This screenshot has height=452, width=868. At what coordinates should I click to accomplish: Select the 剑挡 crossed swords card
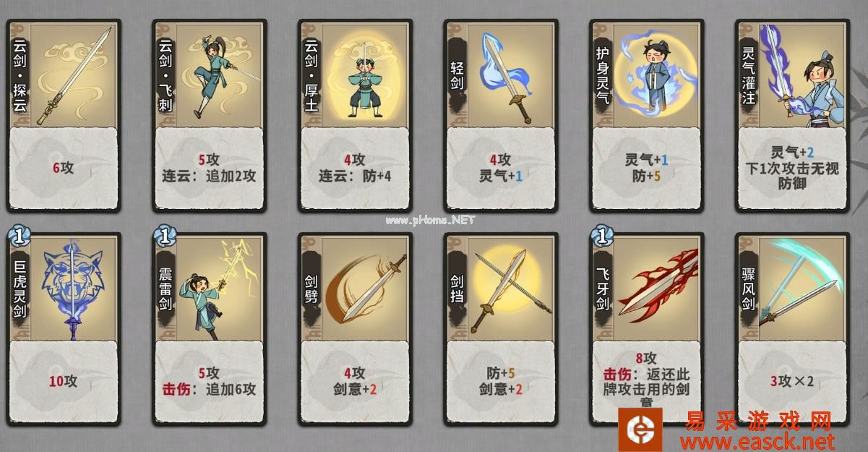point(501,328)
